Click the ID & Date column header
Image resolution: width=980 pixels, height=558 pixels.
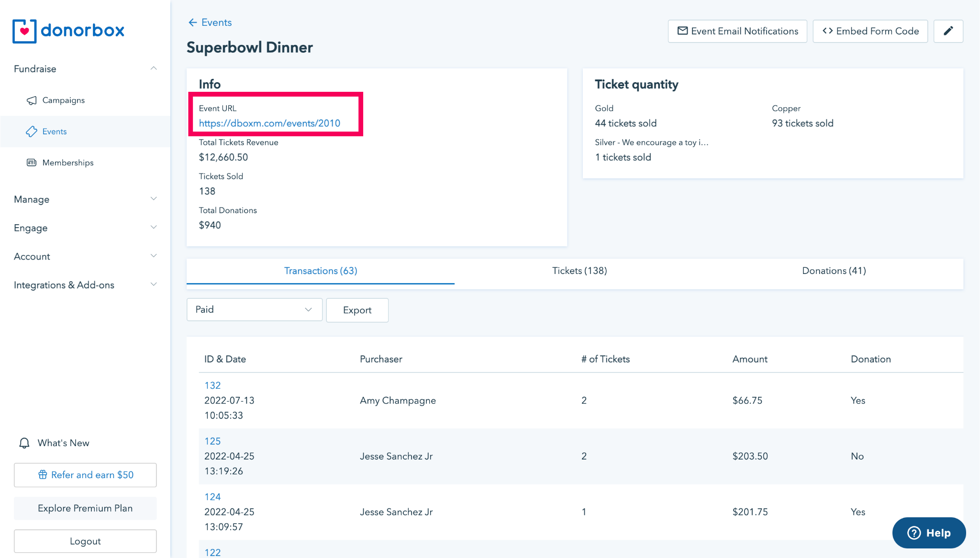pos(225,359)
